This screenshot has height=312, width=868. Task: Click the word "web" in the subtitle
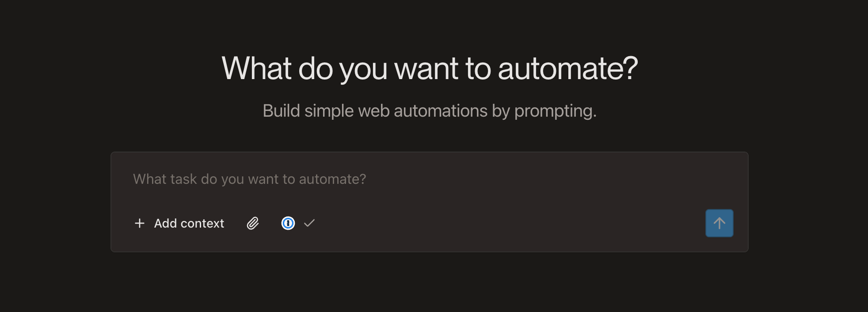[373, 110]
